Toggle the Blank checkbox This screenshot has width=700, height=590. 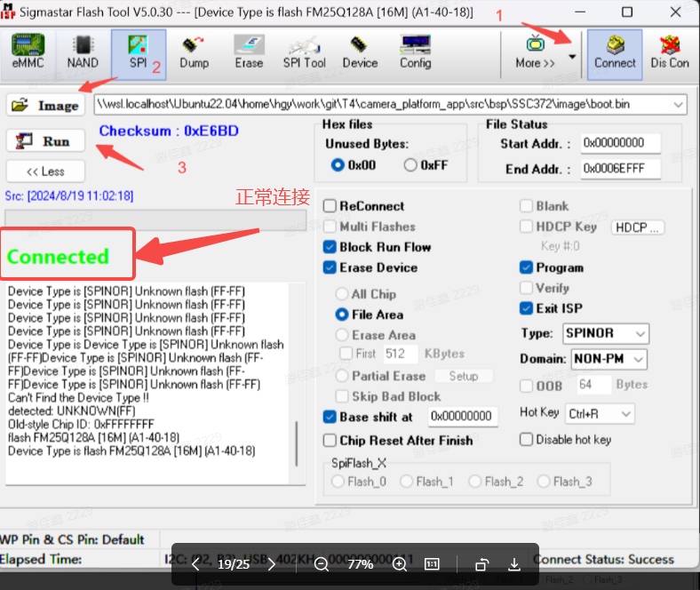pos(526,206)
